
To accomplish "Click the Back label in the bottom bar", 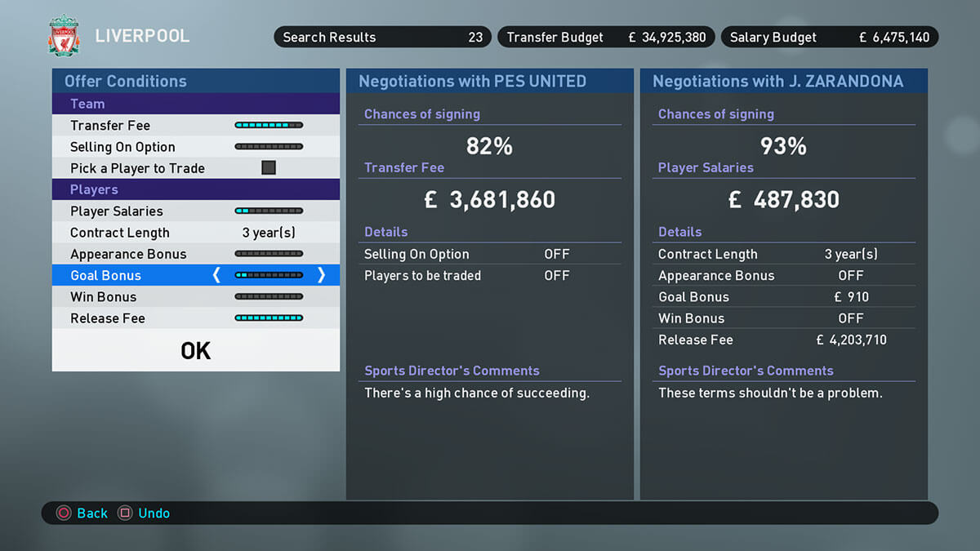I will coord(92,513).
